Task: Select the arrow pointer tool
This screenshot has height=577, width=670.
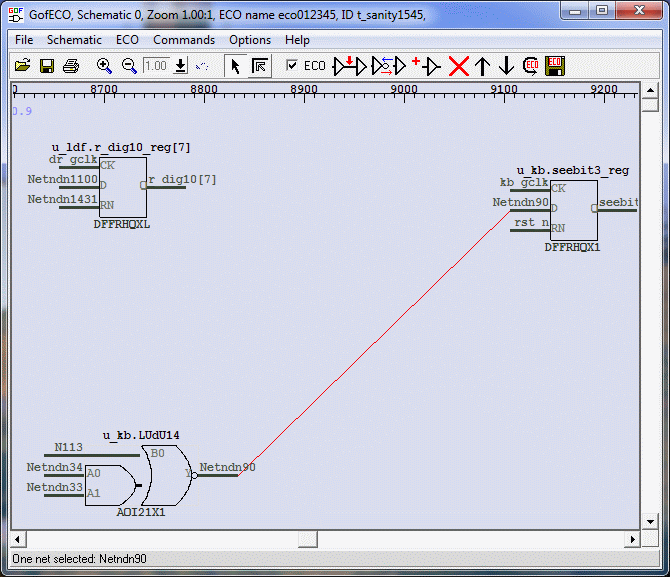Action: (235, 66)
